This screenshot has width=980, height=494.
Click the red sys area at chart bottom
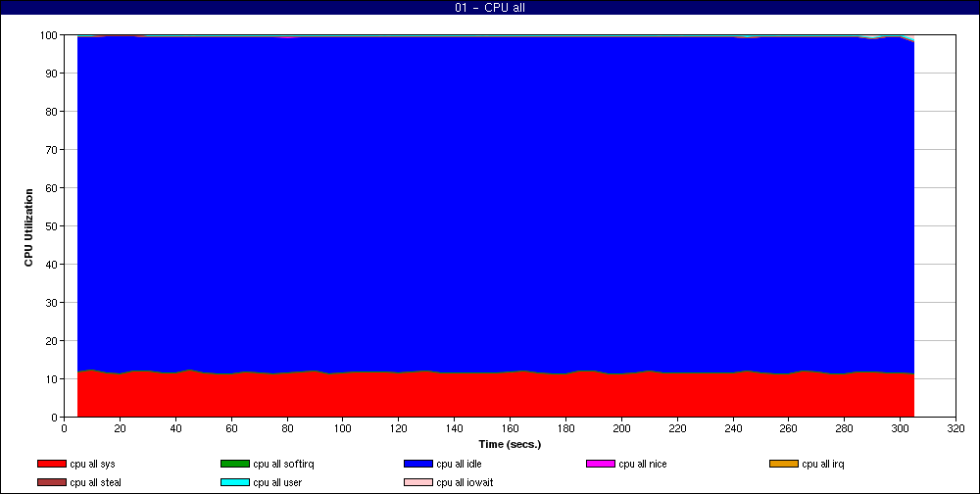click(x=490, y=397)
